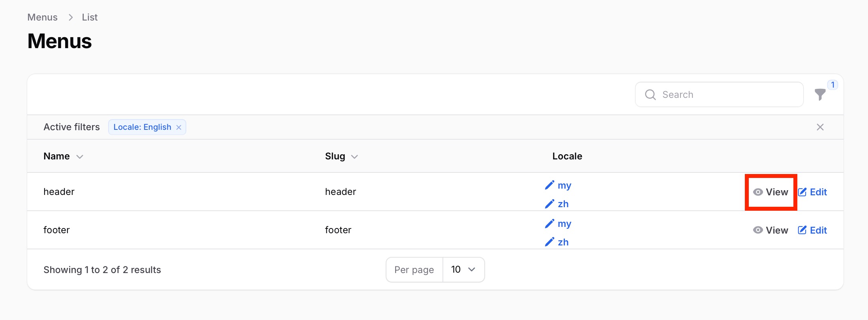This screenshot has width=868, height=320.
Task: Remove the Locale: English filter tag
Action: tap(179, 127)
